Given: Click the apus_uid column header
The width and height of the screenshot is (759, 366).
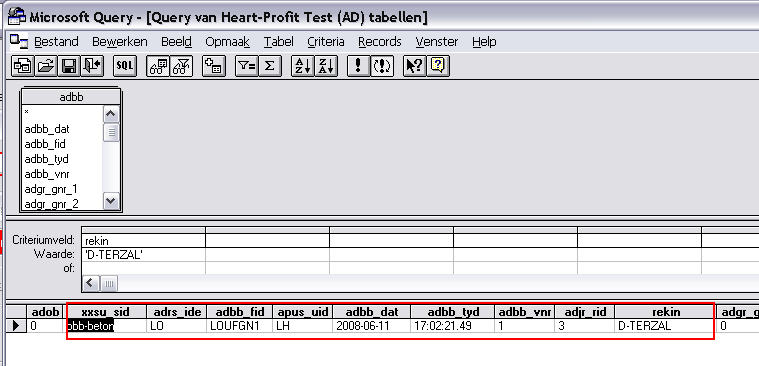Looking at the screenshot, I should [x=303, y=312].
